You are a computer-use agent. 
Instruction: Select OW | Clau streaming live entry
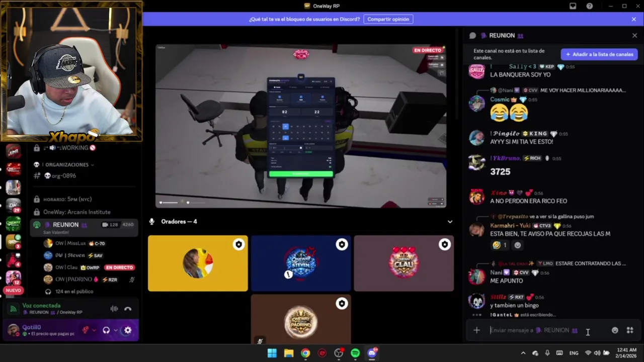pyautogui.click(x=89, y=267)
